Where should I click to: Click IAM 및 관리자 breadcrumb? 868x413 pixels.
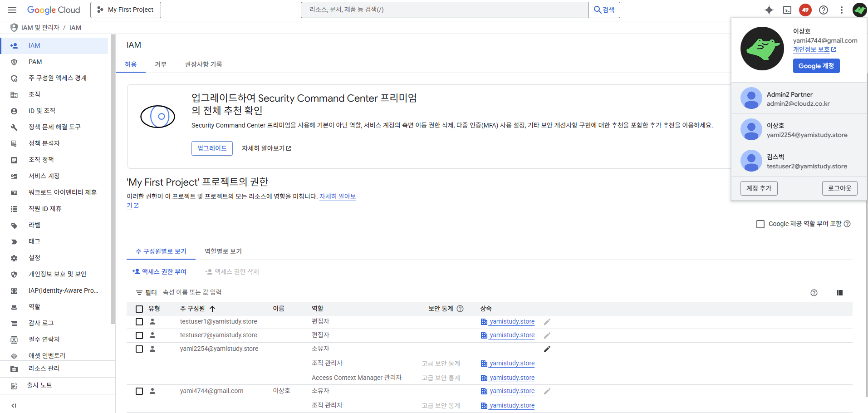click(40, 28)
